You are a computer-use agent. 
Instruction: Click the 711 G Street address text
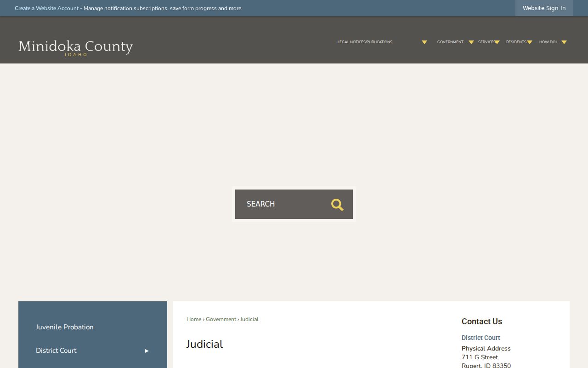coord(480,357)
